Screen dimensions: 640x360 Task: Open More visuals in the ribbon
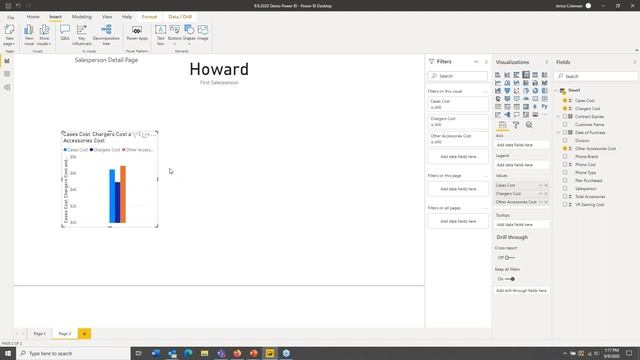(44, 35)
